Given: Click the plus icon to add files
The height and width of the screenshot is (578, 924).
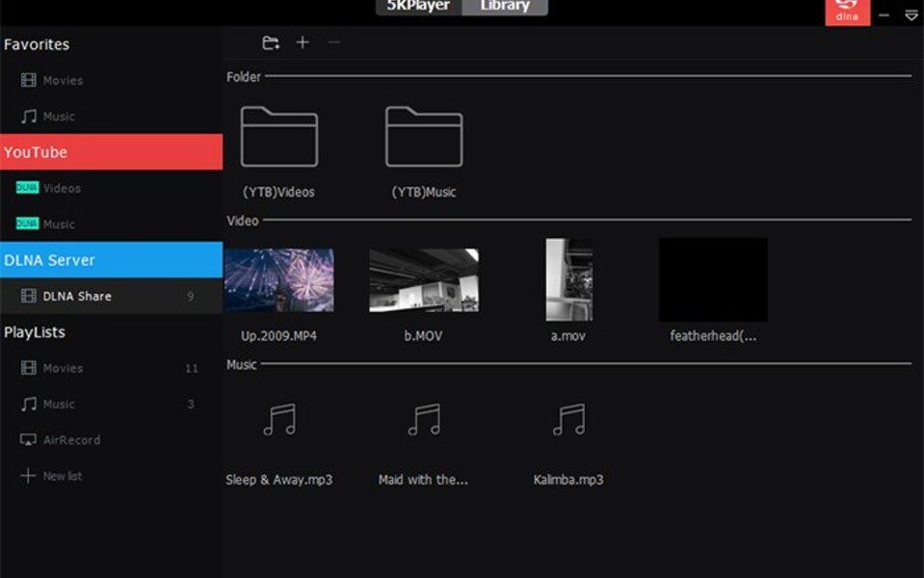Looking at the screenshot, I should coord(303,42).
